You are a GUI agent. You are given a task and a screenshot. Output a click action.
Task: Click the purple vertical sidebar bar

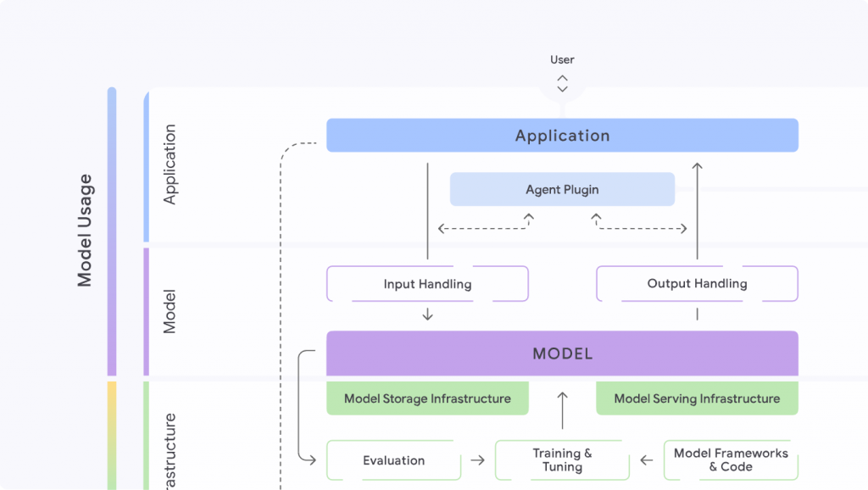click(146, 309)
